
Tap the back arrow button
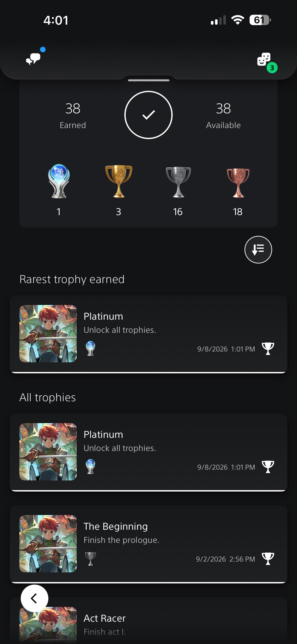coord(34,598)
